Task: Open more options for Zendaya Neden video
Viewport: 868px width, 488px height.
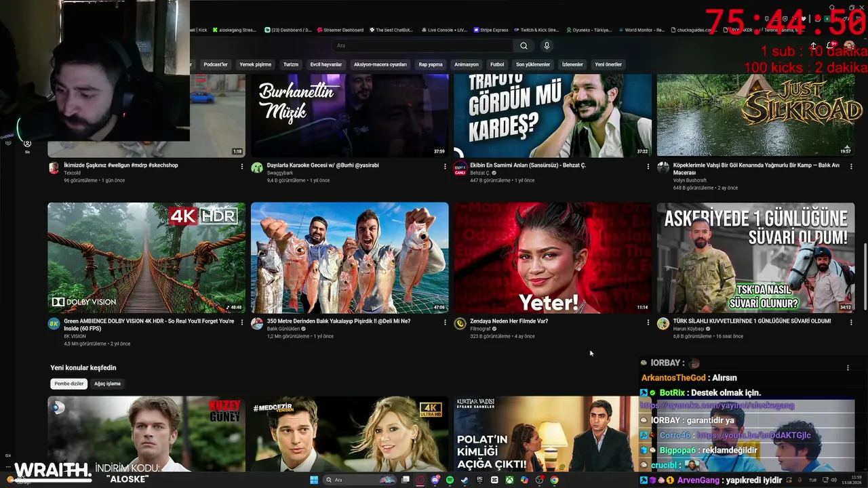Action: point(648,322)
